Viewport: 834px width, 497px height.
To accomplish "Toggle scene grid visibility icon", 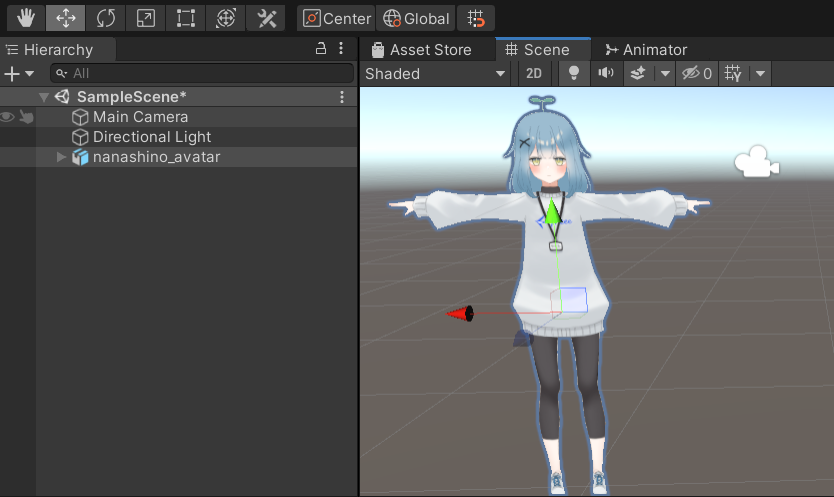I will click(733, 73).
